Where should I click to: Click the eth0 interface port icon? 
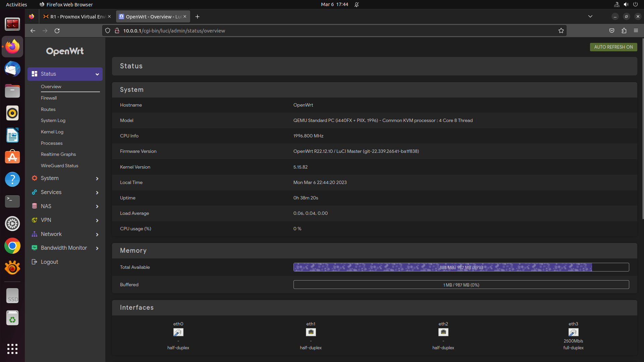178,332
